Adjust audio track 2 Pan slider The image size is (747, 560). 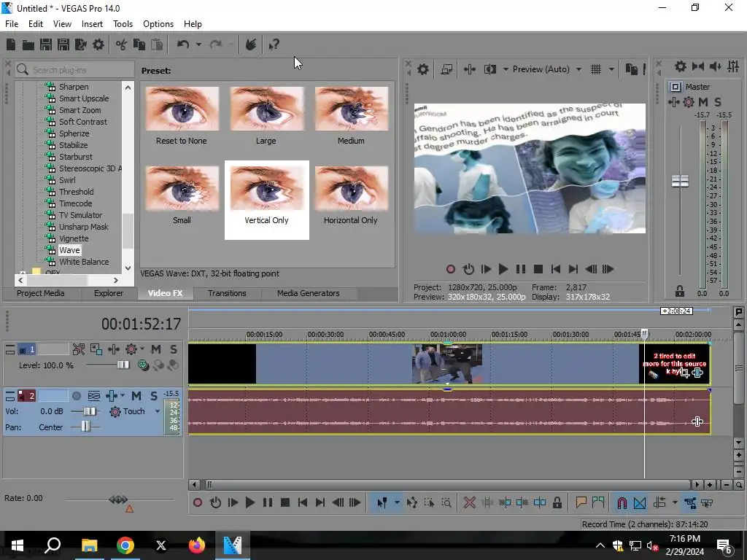click(85, 426)
